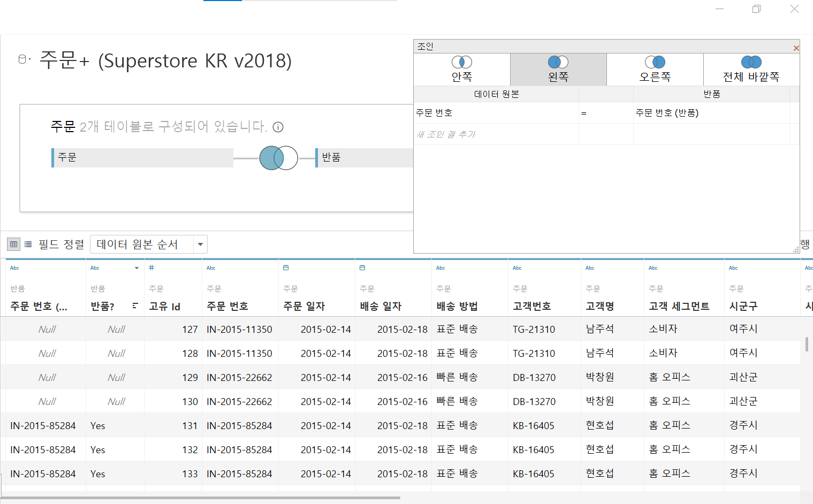Click the 데이터 원본 column header in join

click(x=496, y=94)
